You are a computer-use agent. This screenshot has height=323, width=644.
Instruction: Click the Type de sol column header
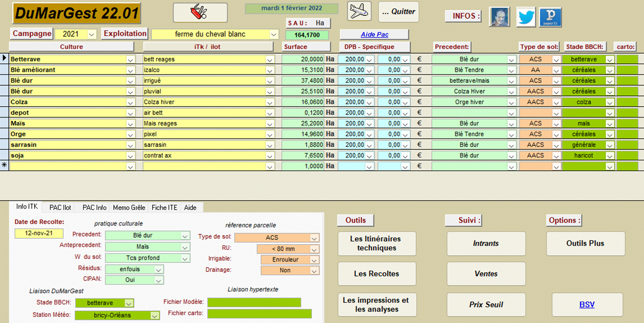[x=539, y=47]
